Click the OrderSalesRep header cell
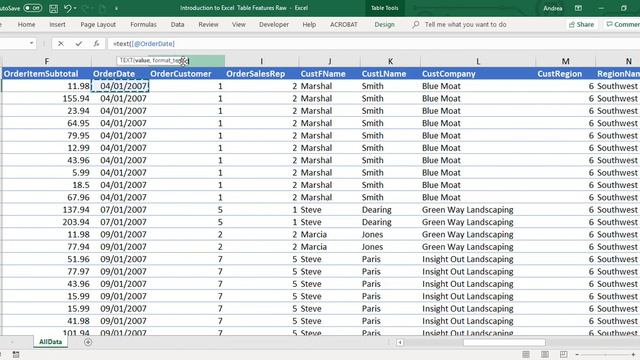This screenshot has height=360, width=640. [x=261, y=74]
